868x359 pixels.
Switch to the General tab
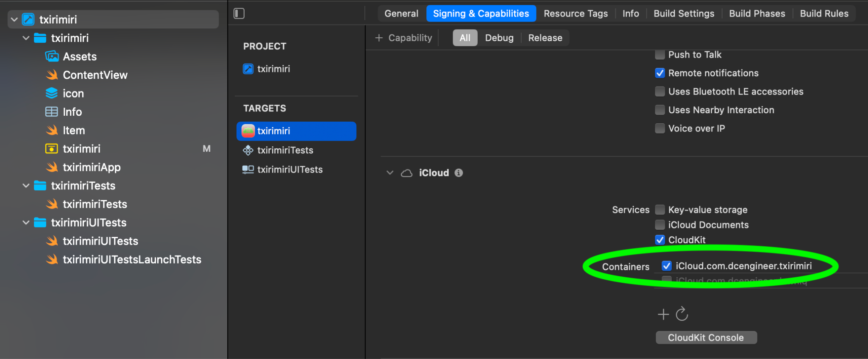pyautogui.click(x=401, y=14)
